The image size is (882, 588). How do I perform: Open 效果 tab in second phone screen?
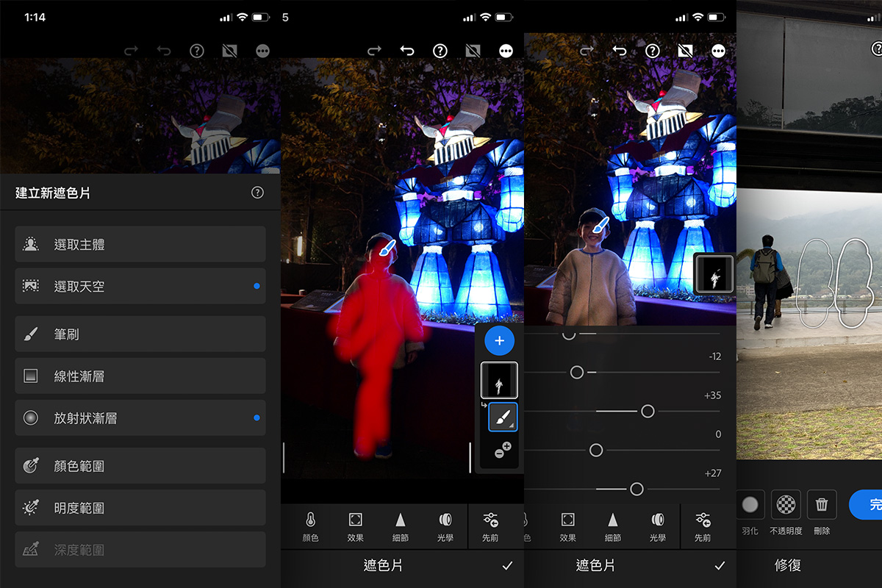pyautogui.click(x=356, y=526)
